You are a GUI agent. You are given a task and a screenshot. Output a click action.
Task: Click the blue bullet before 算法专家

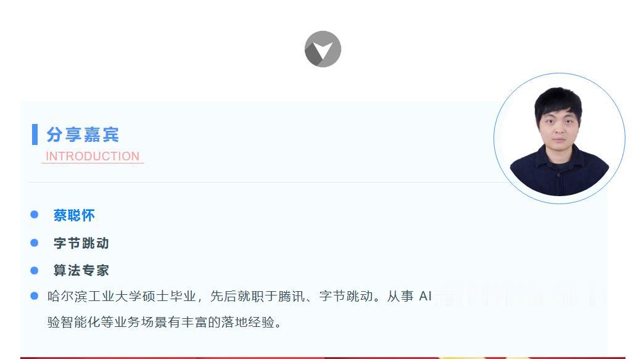[35, 270]
